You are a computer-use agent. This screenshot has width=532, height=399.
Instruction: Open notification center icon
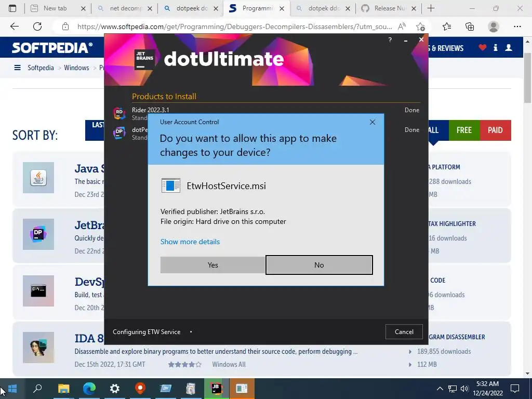click(515, 389)
